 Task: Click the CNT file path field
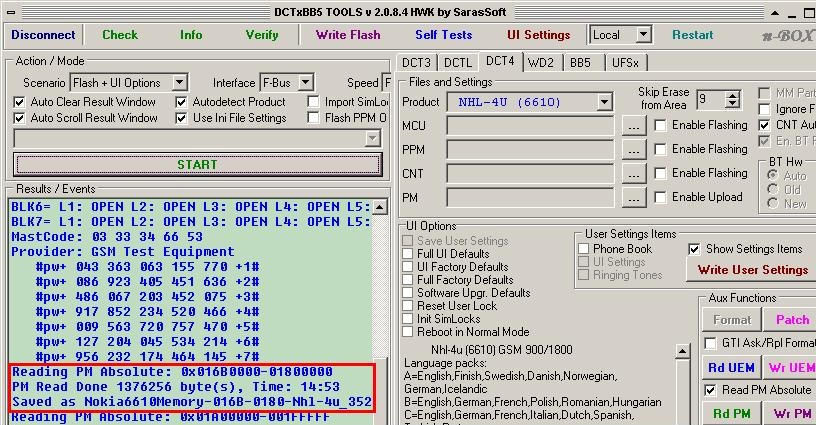point(530,174)
